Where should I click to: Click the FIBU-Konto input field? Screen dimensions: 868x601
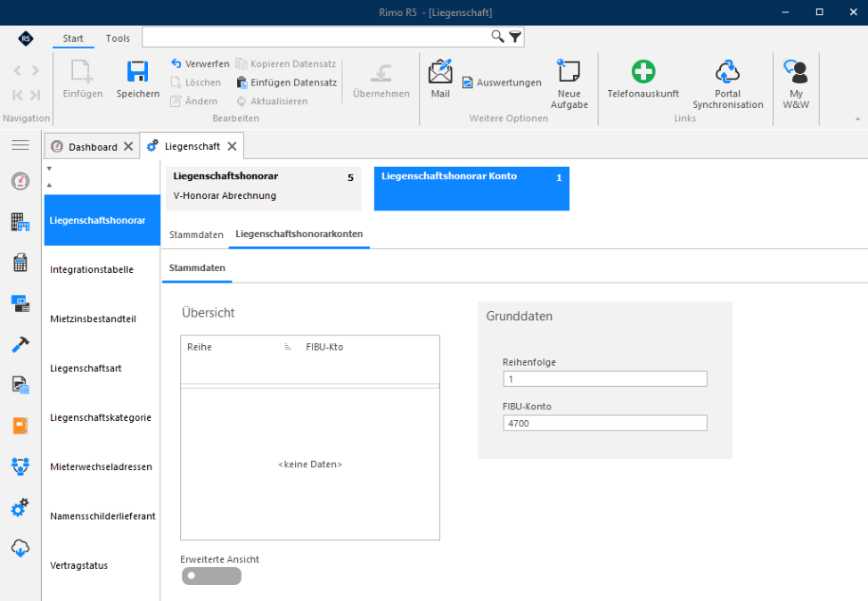pyautogui.click(x=605, y=424)
